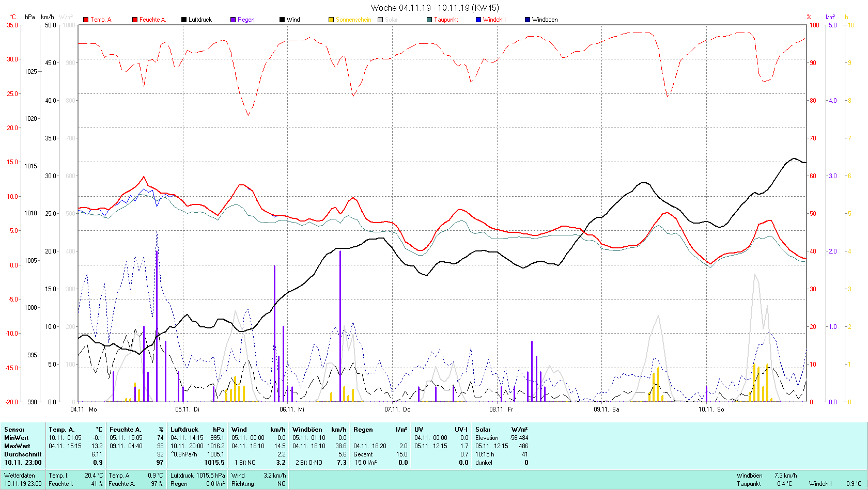The height and width of the screenshot is (490, 868).
Task: Click the '10.11. So' date axis label
Action: click(711, 409)
